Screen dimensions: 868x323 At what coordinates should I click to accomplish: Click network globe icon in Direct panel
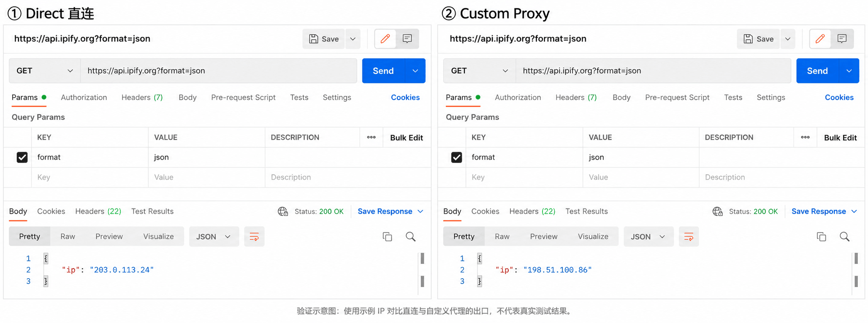click(x=283, y=212)
